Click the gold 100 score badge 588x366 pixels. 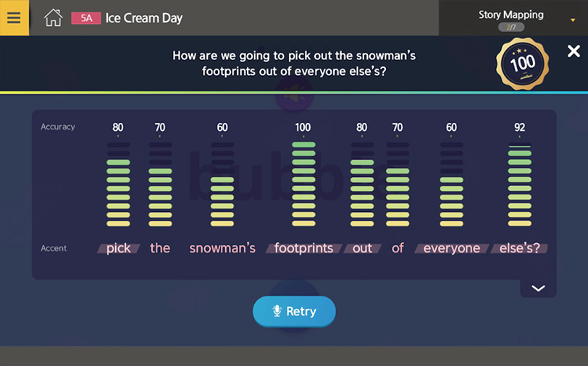pos(522,64)
